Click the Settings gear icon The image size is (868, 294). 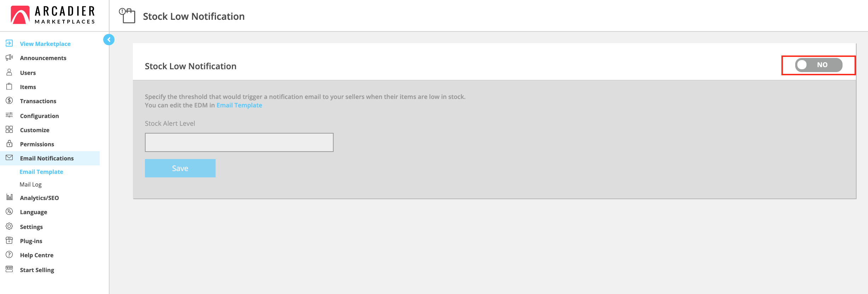coord(9,226)
